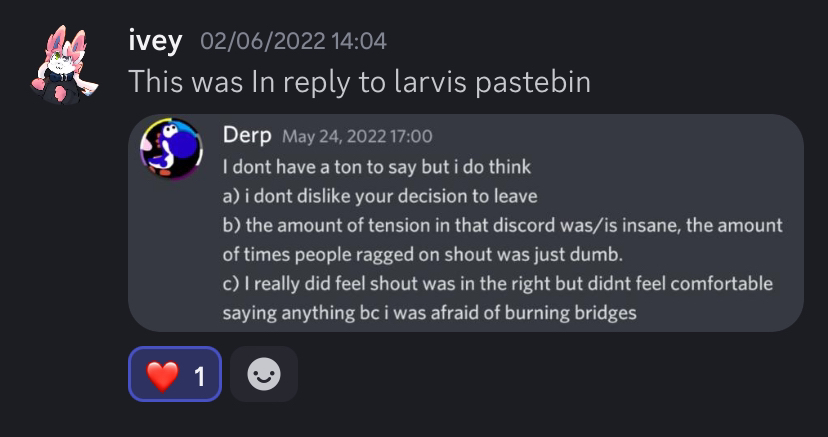The width and height of the screenshot is (828, 437).
Task: Click the line starting with "b) the amount of tension"
Action: click(502, 224)
